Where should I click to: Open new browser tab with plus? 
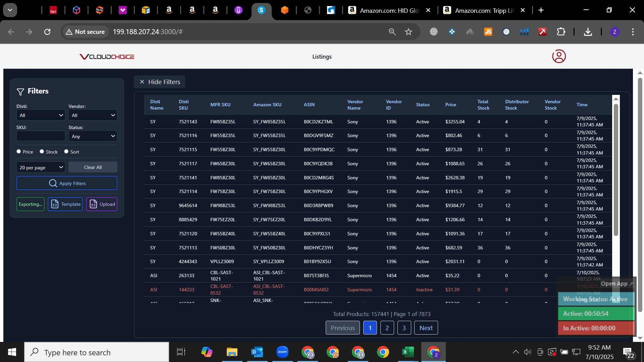tap(541, 10)
